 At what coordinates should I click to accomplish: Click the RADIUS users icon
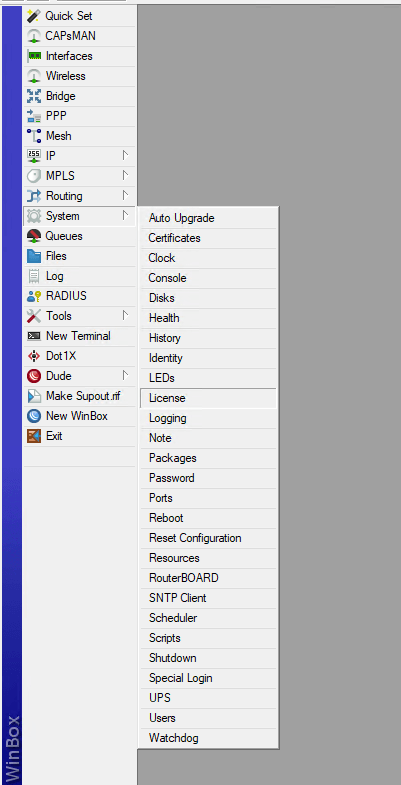(34, 296)
